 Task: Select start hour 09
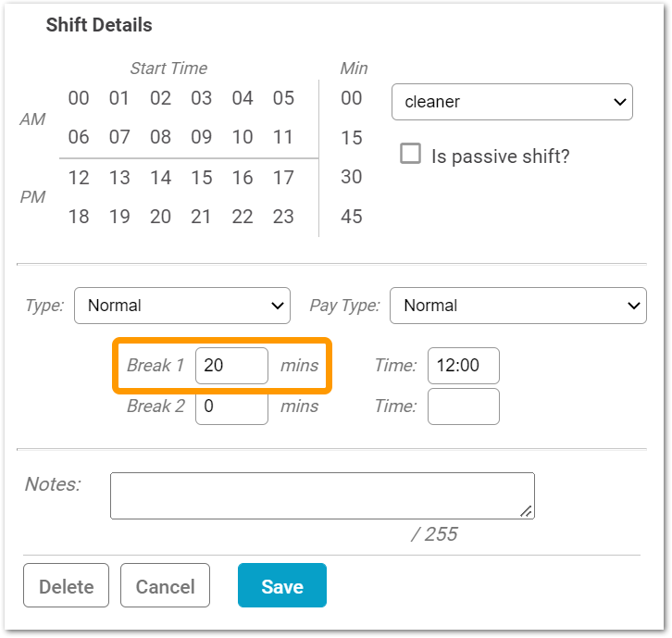[202, 138]
